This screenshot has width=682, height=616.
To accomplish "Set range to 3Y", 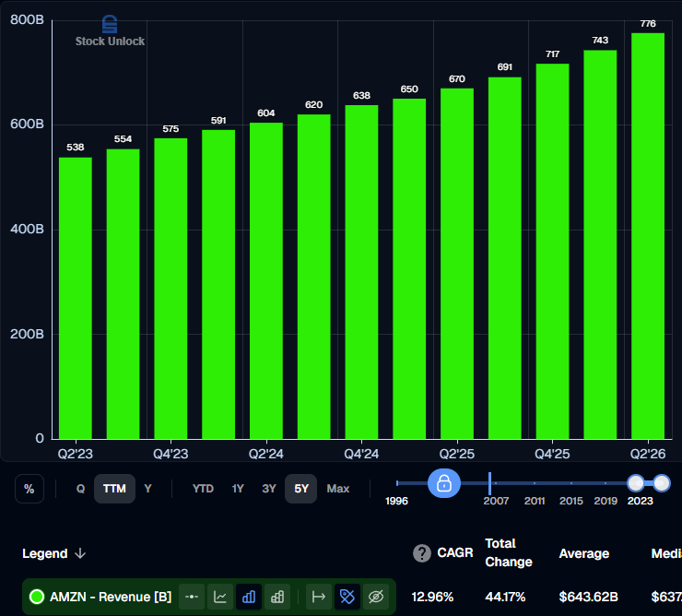I will [269, 489].
